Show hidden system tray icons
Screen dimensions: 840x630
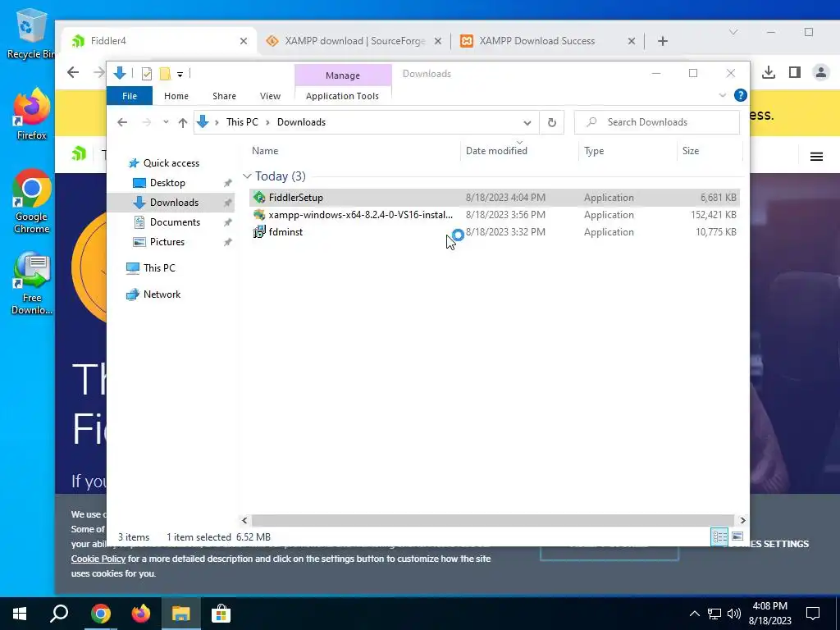click(x=694, y=614)
